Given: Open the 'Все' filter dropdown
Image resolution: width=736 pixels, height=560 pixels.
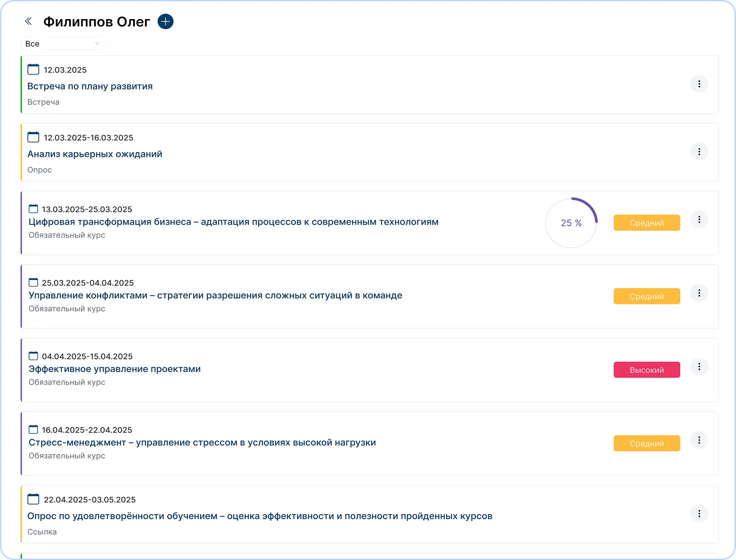Looking at the screenshot, I should (62, 44).
